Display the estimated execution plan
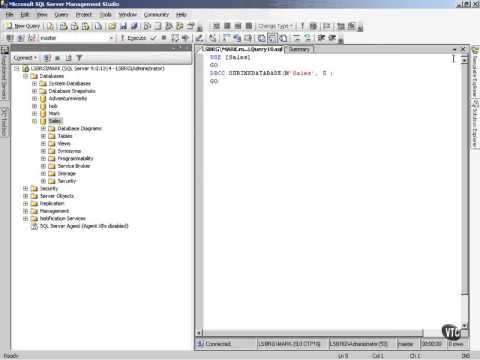The image size is (480, 360). tap(175, 38)
